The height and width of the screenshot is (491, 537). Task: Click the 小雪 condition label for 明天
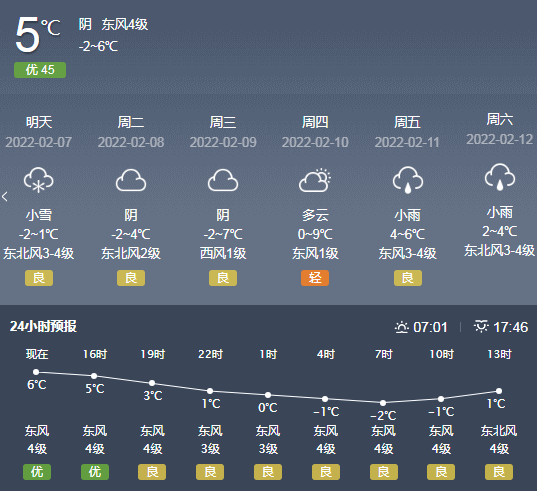pos(39,215)
